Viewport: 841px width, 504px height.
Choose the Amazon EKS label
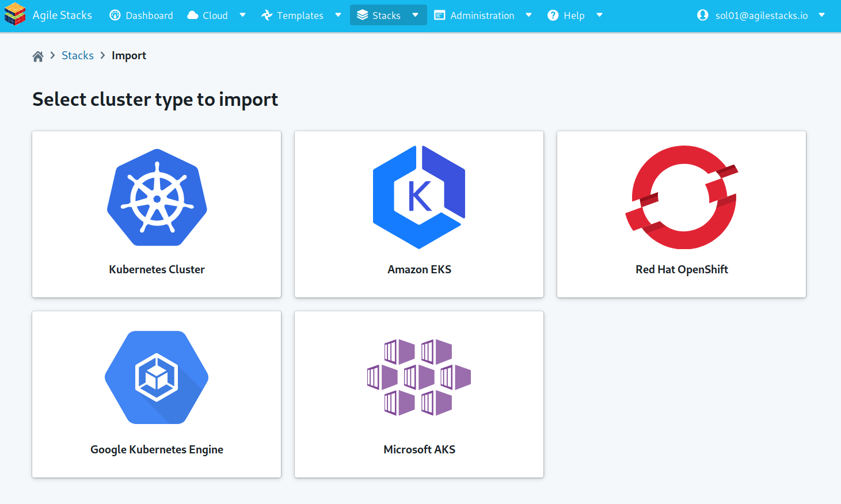419,269
